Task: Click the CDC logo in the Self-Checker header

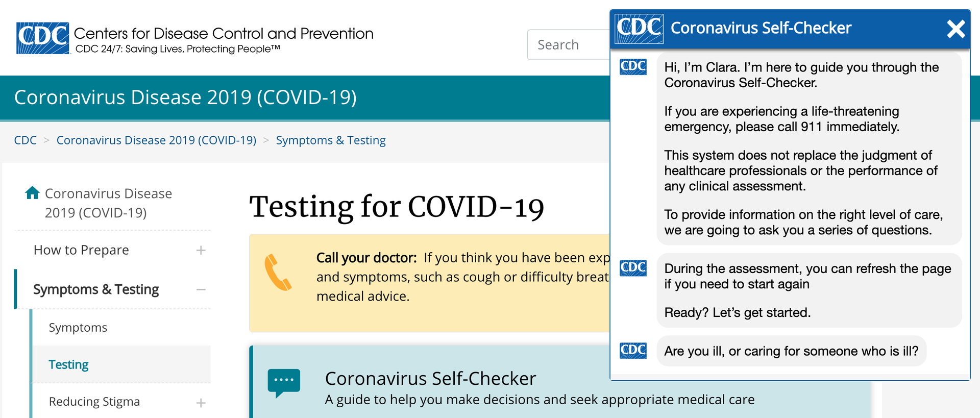Action: point(639,29)
